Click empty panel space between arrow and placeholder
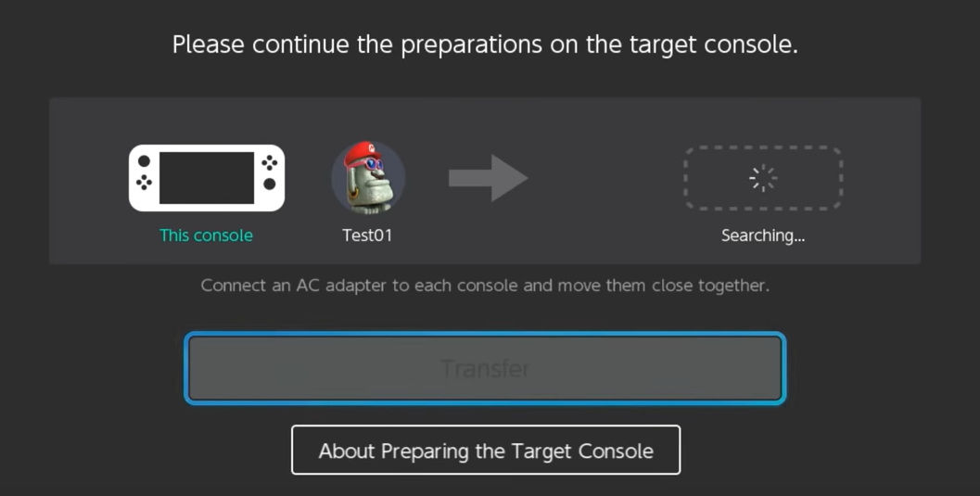The height and width of the screenshot is (496, 980). coord(605,178)
